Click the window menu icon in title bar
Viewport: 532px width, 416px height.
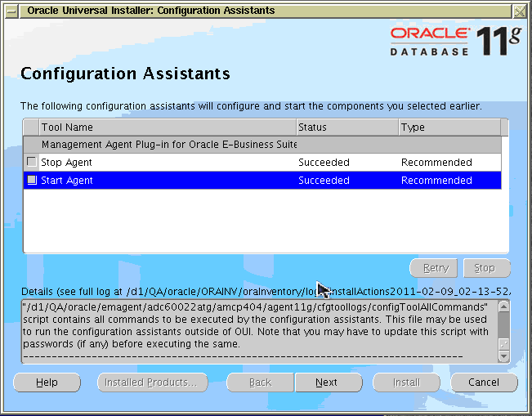tap(11, 11)
